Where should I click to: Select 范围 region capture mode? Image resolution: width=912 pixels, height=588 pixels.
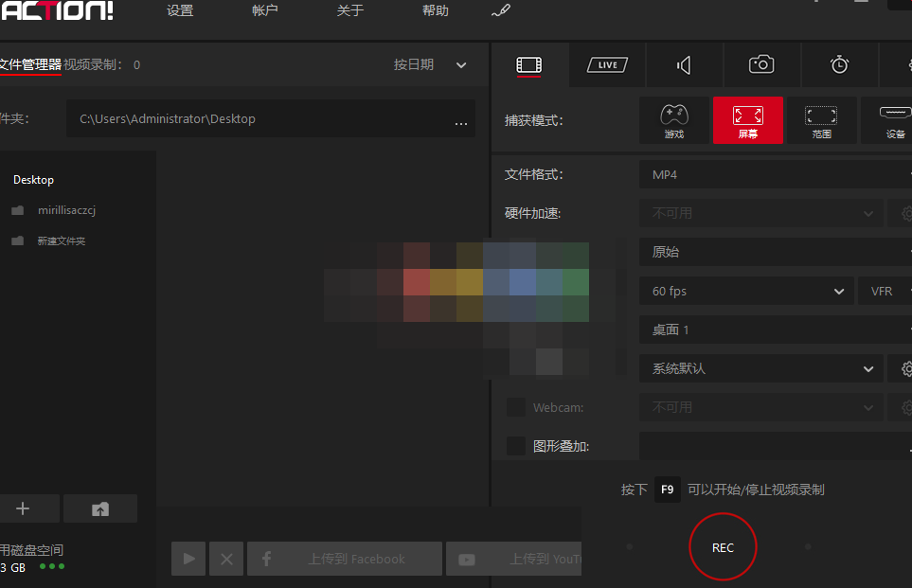pyautogui.click(x=820, y=120)
